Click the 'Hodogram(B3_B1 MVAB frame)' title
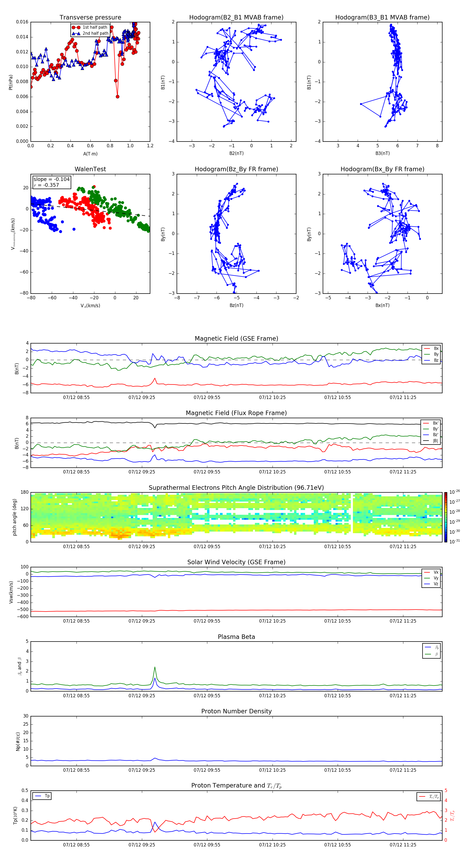The width and height of the screenshot is (473, 868). click(382, 18)
